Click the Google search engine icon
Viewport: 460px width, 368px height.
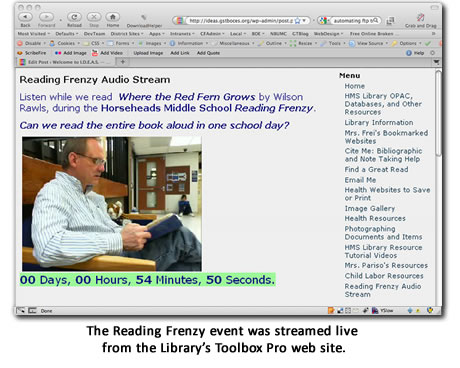[322, 21]
